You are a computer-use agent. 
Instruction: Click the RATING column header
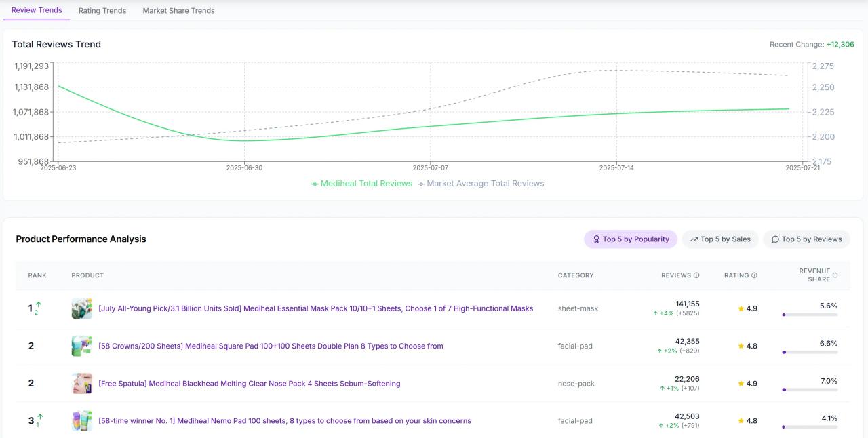(x=736, y=275)
